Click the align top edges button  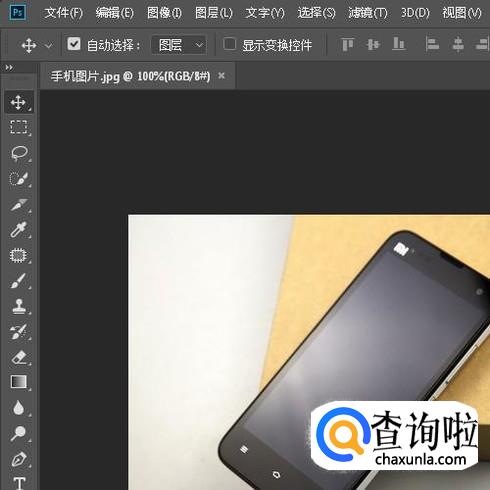pos(348,44)
